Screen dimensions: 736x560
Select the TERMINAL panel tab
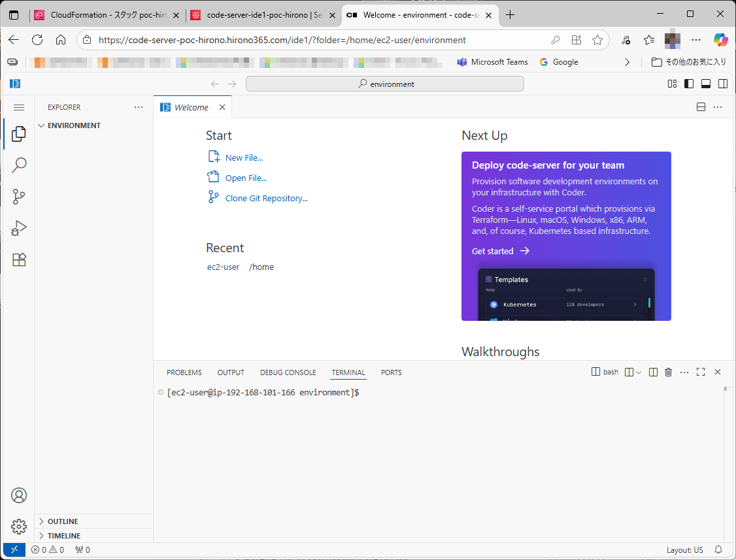pyautogui.click(x=348, y=372)
